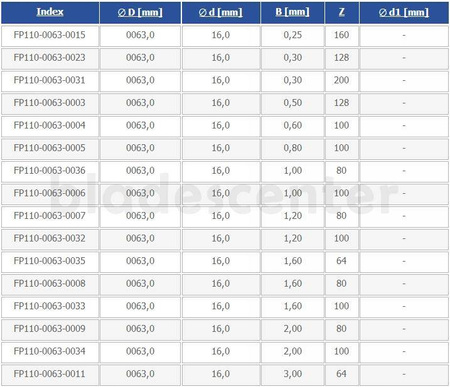The image size is (450, 387).
Task: Select index FP110-0063-0003
Action: click(x=49, y=103)
